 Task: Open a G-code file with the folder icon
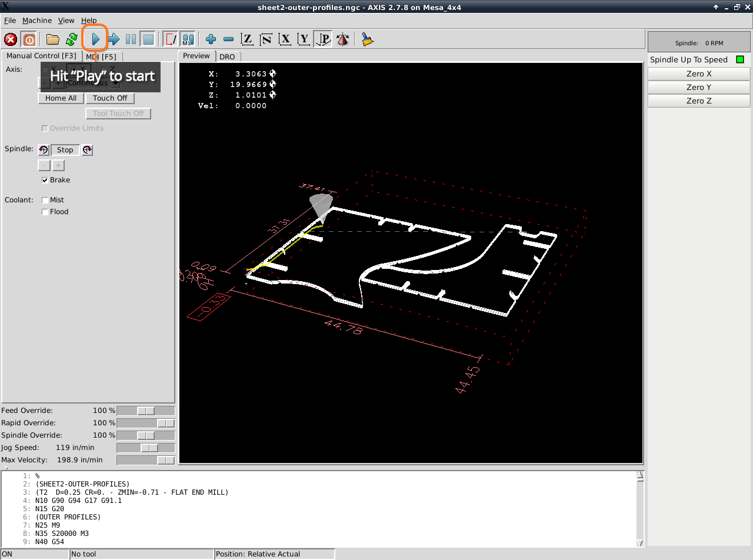pos(53,39)
